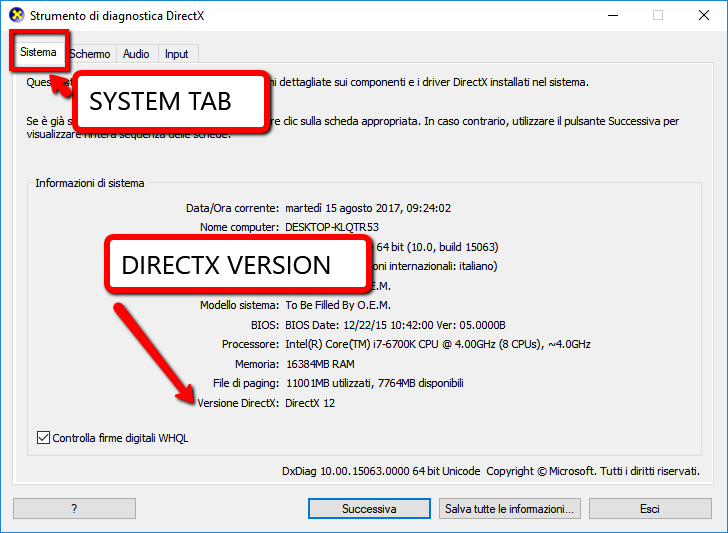Select the 'Data/Ora corrente:' label
Screen dimensions: 728x533
tap(233, 208)
